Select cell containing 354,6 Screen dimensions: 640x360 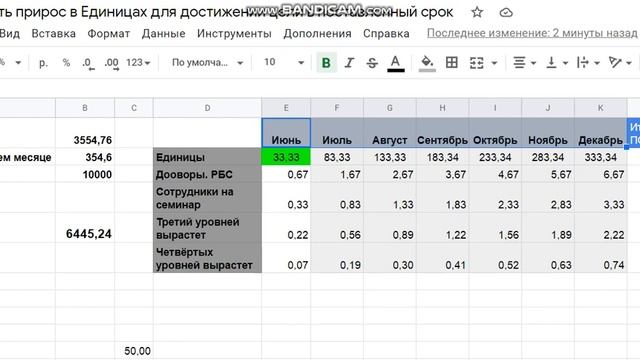pyautogui.click(x=85, y=157)
